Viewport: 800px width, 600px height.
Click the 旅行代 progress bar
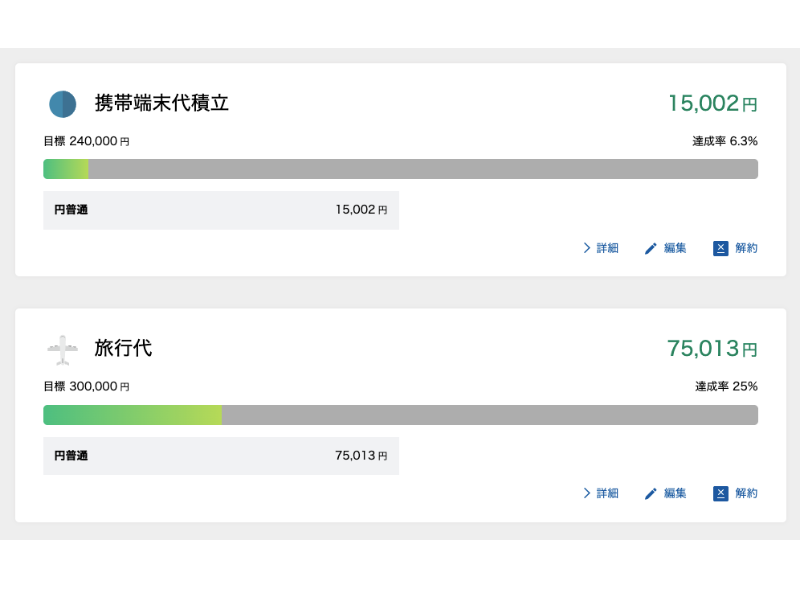[x=400, y=415]
